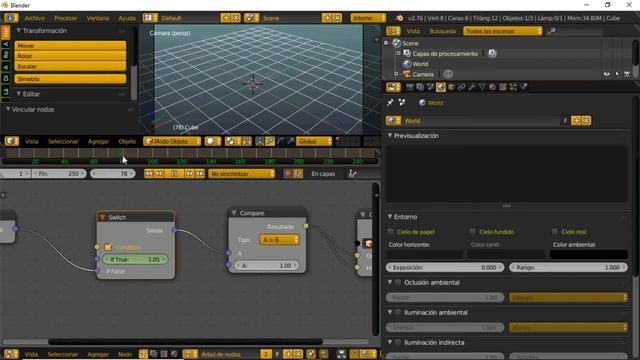The image size is (640, 360).
Task: Toggle the Condition checkbox in Switch node
Action: tap(108, 247)
